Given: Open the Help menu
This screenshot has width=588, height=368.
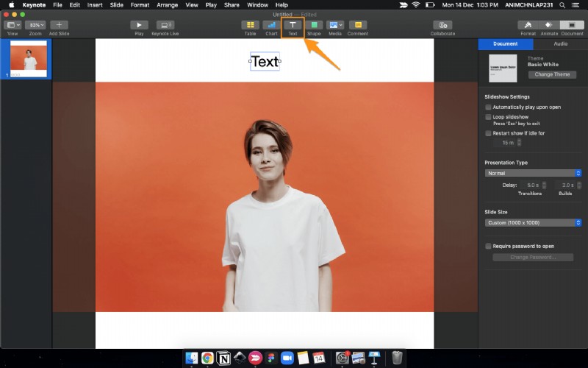Looking at the screenshot, I should pos(282,5).
